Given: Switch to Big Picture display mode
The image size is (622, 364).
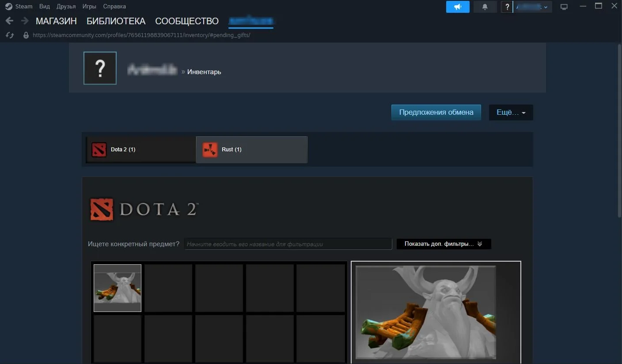Looking at the screenshot, I should coord(564,7).
